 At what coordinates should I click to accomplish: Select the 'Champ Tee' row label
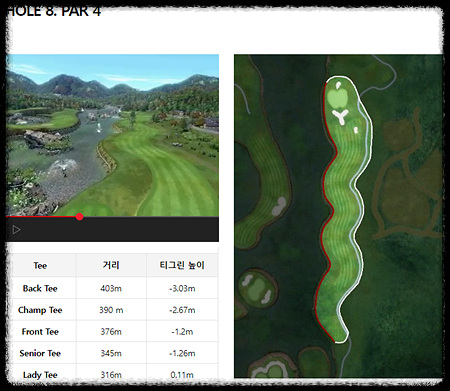tap(40, 310)
